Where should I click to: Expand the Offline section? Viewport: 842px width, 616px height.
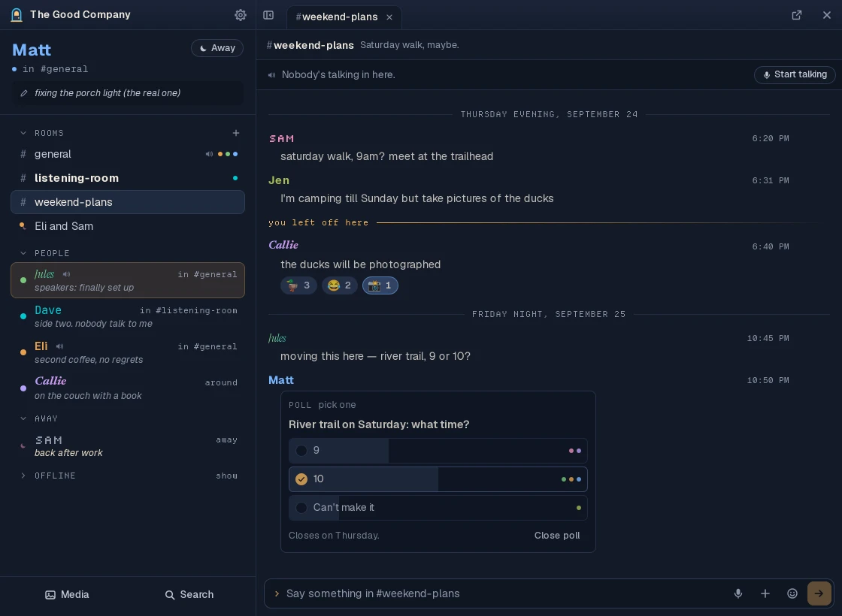click(23, 476)
